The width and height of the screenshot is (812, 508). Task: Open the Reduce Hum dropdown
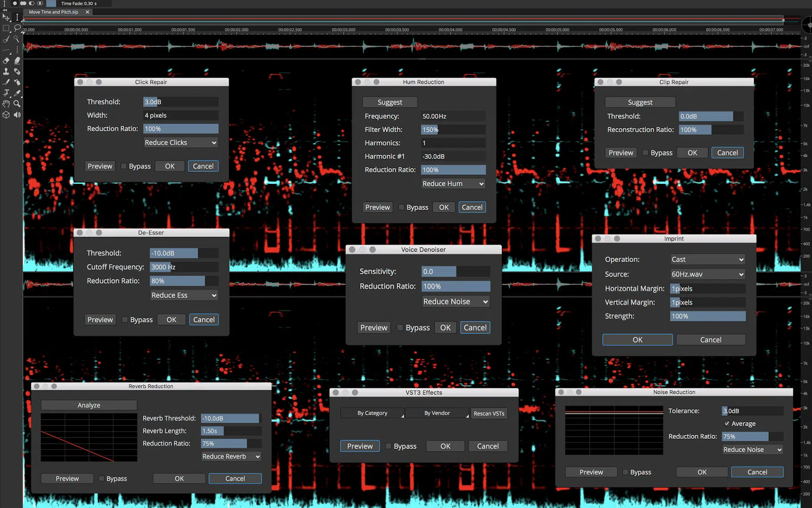click(453, 183)
